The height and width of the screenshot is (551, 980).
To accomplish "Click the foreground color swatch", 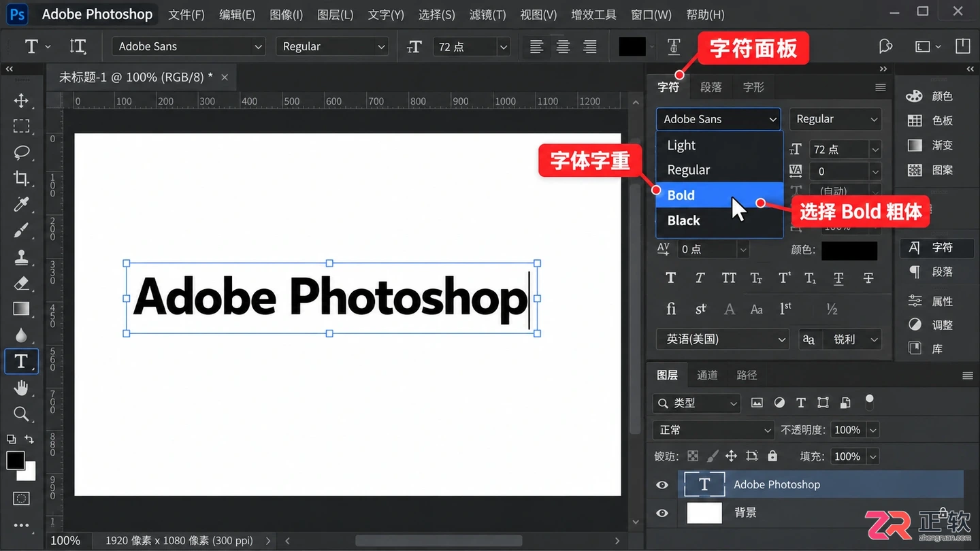I will 15,460.
